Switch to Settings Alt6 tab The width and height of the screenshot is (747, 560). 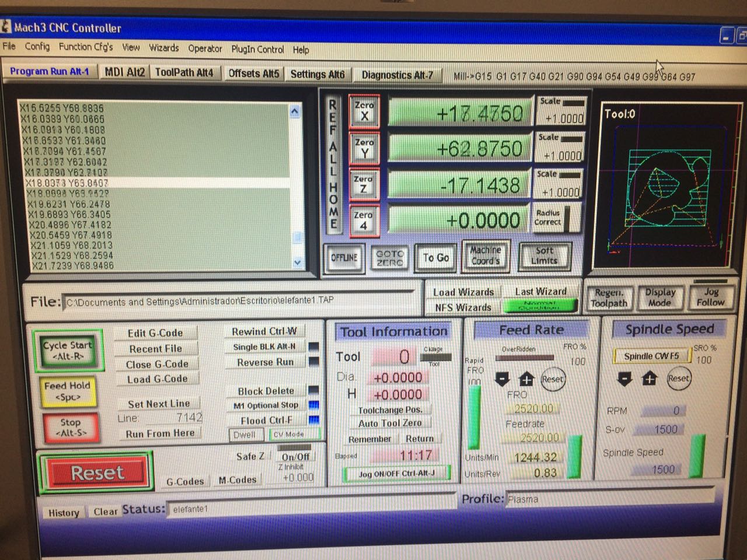(x=317, y=74)
